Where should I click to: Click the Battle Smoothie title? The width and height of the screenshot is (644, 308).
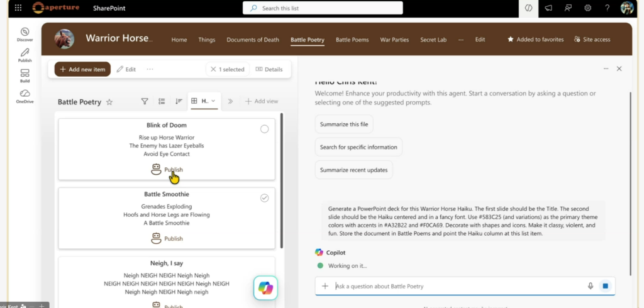pos(167,194)
